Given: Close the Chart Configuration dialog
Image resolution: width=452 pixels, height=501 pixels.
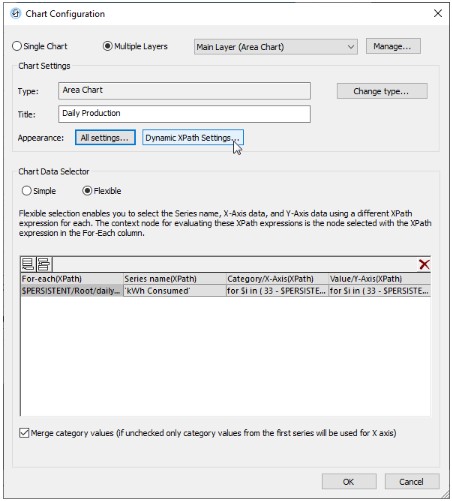Looking at the screenshot, I should (x=438, y=13).
